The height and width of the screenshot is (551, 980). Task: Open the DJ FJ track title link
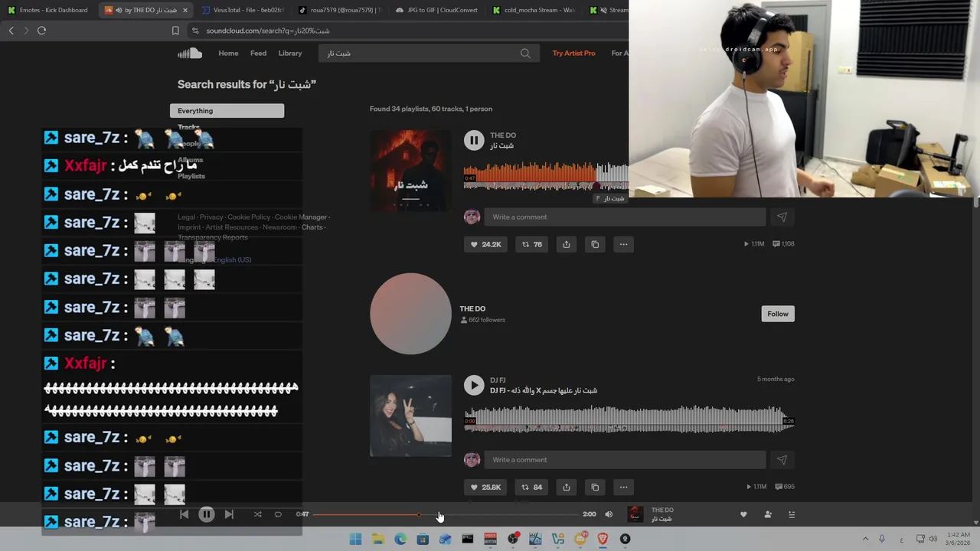[544, 390]
